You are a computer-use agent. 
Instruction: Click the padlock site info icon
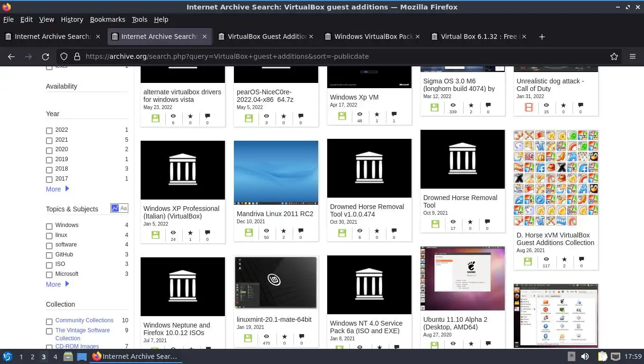click(x=77, y=56)
